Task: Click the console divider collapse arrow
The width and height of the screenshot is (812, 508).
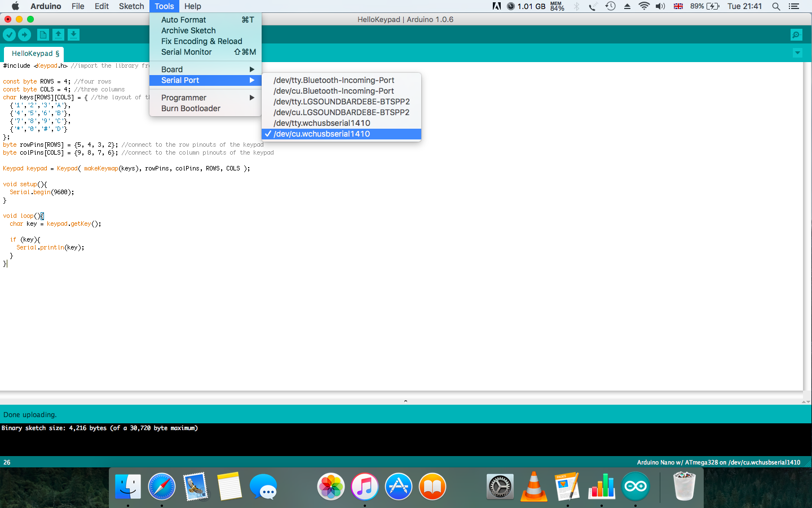Action: pyautogui.click(x=405, y=401)
